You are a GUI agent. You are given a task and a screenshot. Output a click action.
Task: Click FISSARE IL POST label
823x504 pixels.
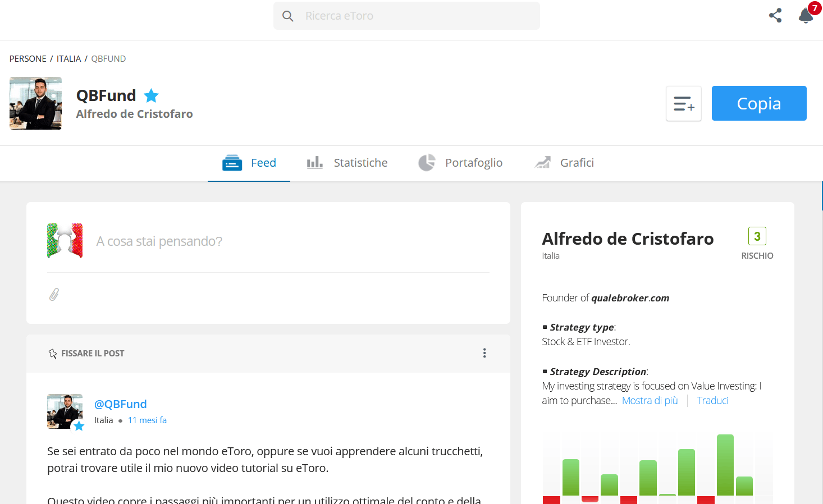click(x=93, y=354)
